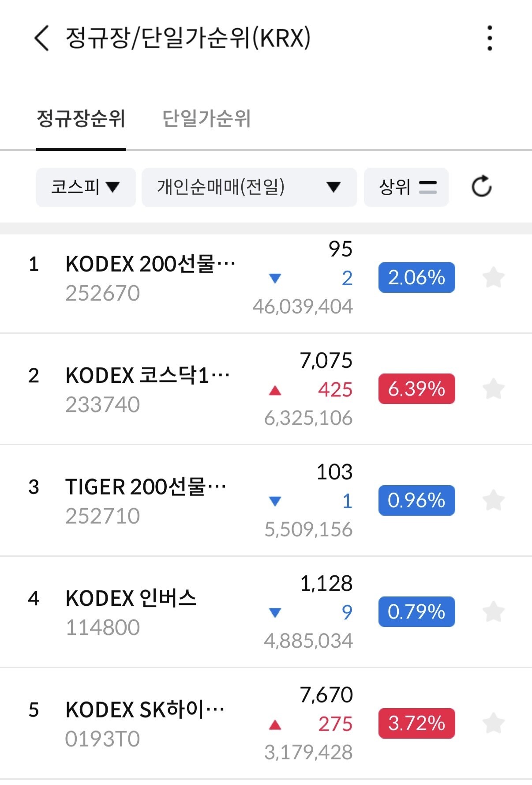Open the 개인순매매(전일) criteria dropdown

coord(249,187)
